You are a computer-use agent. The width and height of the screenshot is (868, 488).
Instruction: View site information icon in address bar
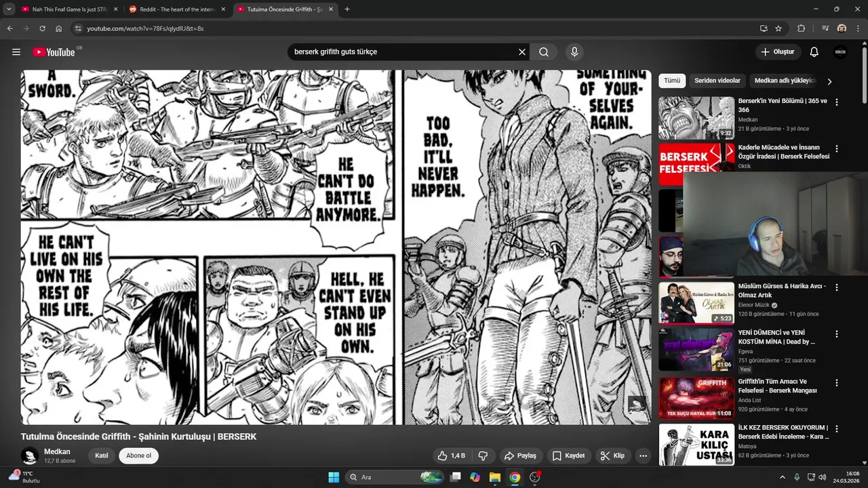click(78, 28)
